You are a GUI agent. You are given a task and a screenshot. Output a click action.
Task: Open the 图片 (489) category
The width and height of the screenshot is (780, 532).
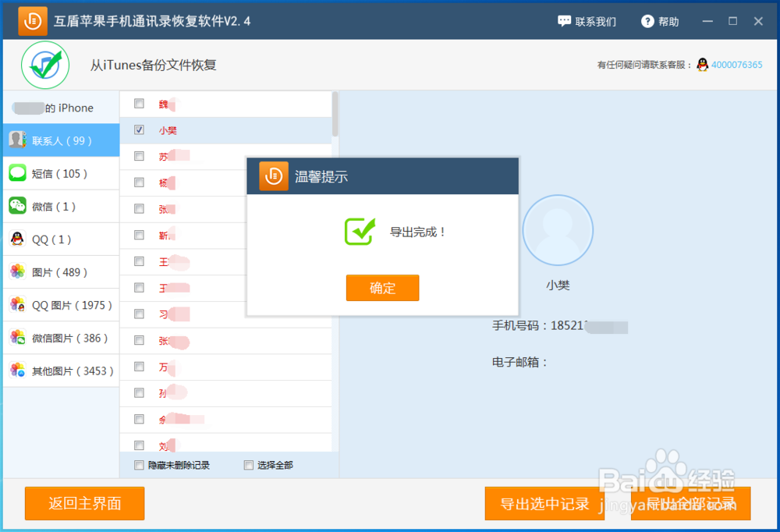tap(61, 271)
